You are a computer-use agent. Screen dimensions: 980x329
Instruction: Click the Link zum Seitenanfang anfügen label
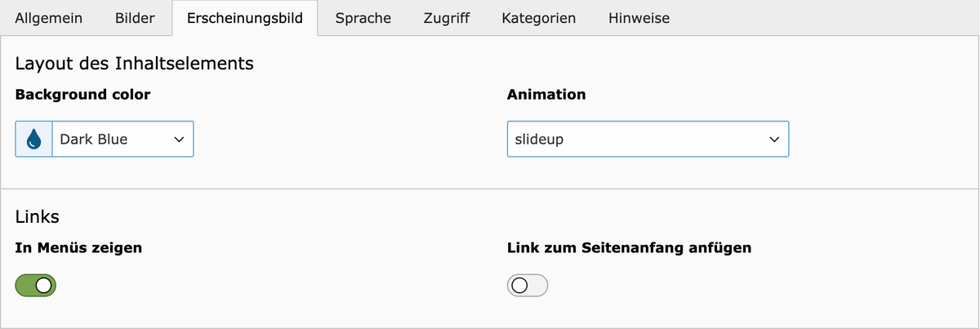pos(630,247)
